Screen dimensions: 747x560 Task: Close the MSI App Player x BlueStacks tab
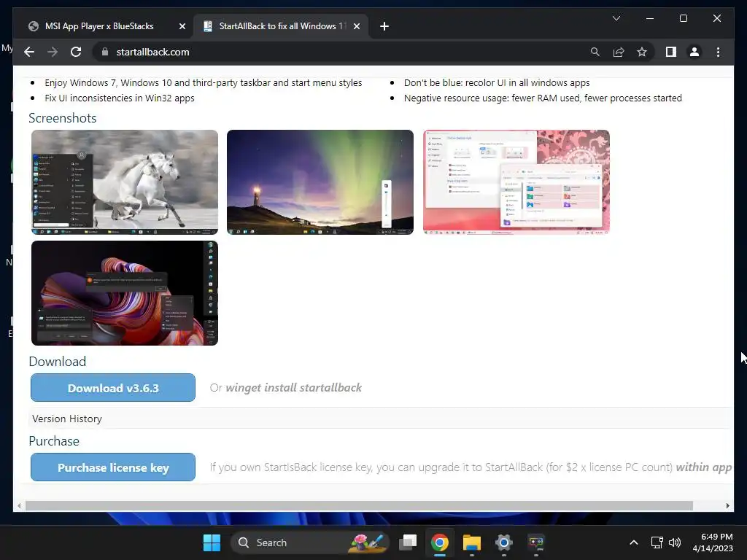[x=182, y=26]
